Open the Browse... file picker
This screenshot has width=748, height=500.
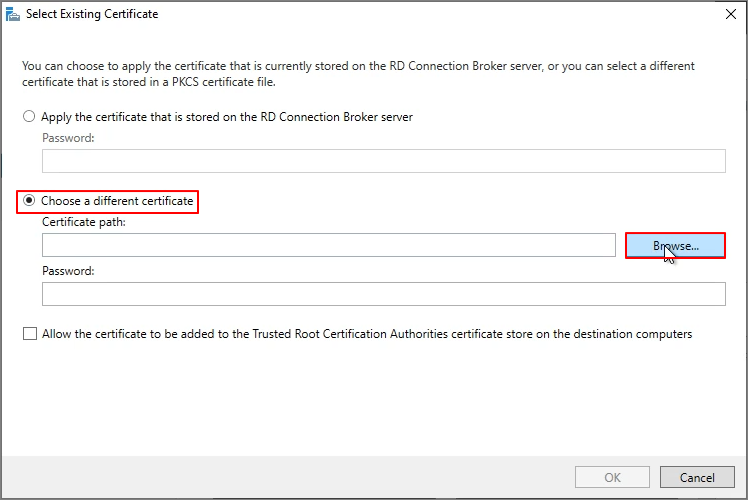(675, 246)
